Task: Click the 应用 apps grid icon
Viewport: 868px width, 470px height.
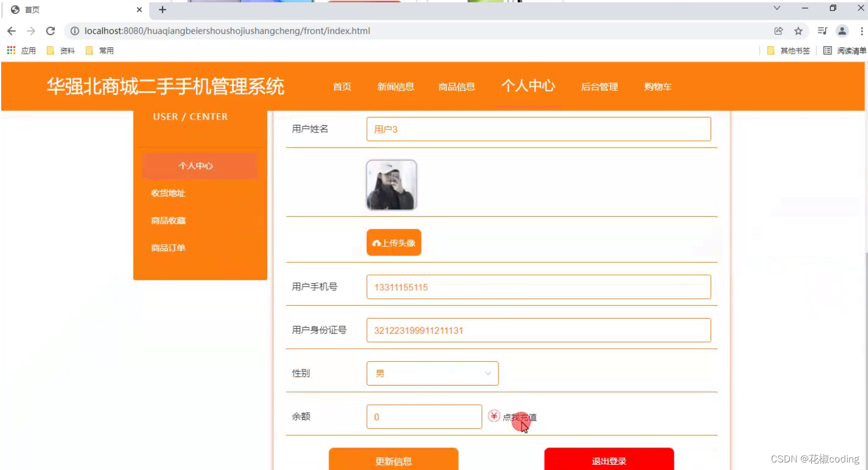Action: click(10, 50)
